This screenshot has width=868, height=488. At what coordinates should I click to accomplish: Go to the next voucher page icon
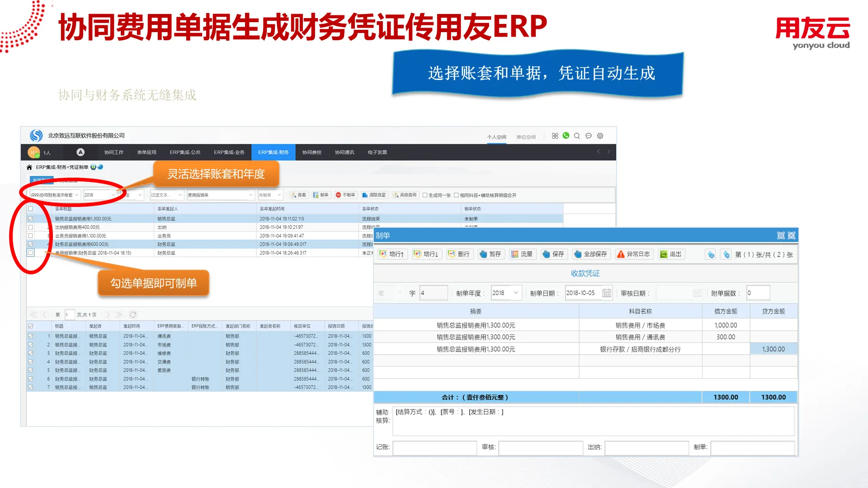click(726, 255)
